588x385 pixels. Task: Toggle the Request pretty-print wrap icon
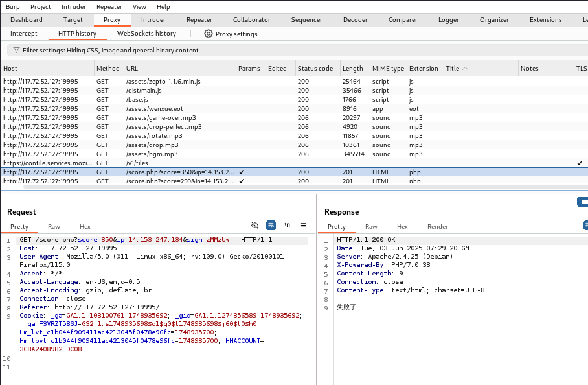pyautogui.click(x=271, y=226)
